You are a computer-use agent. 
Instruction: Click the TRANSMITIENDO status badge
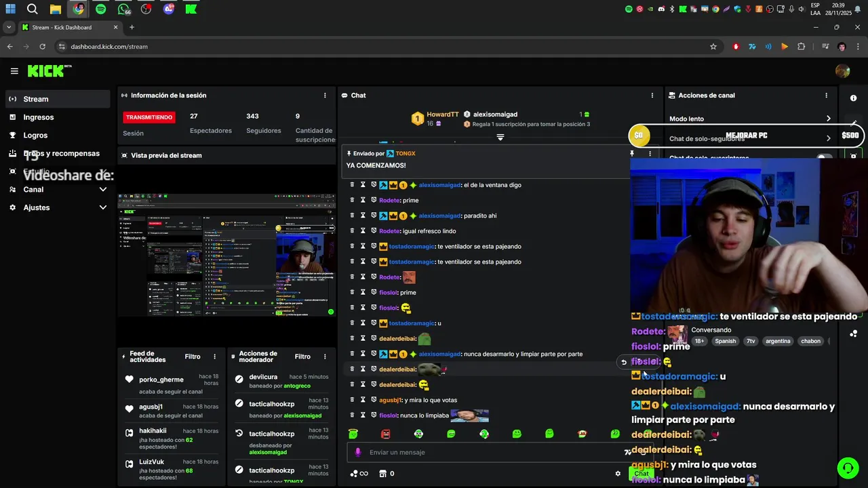pyautogui.click(x=149, y=117)
